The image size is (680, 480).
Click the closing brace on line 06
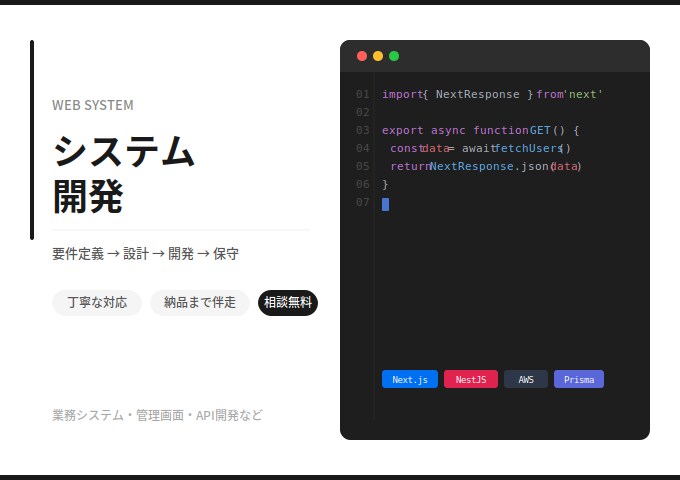click(x=385, y=185)
